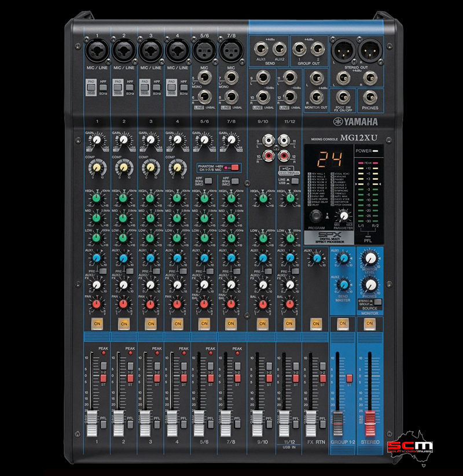Click the channel 9/10 fader
The image size is (463, 476).
[x=258, y=423]
